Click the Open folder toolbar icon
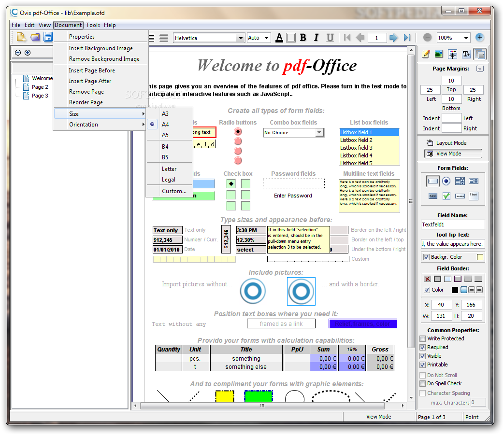 pos(35,37)
